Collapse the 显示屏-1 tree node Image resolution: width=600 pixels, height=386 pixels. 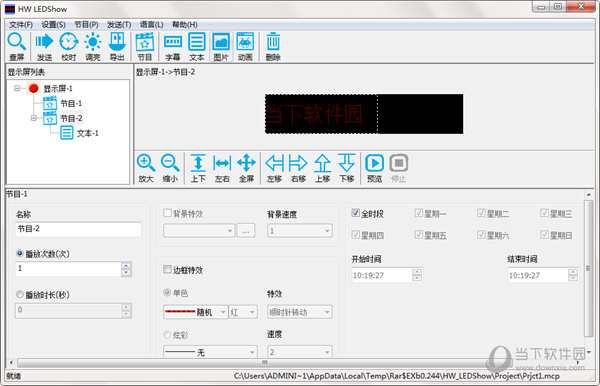tap(17, 88)
